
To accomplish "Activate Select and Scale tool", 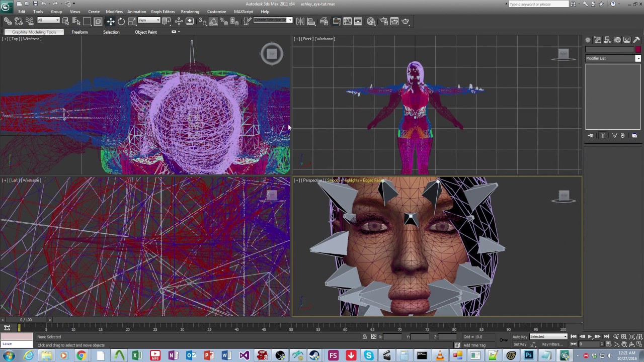I will pyautogui.click(x=132, y=21).
